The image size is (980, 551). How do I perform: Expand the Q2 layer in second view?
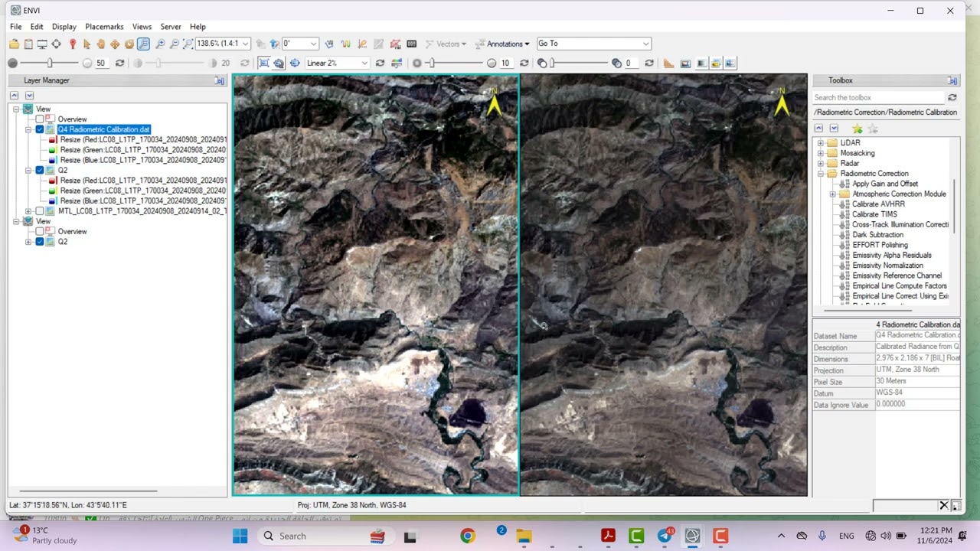click(28, 242)
